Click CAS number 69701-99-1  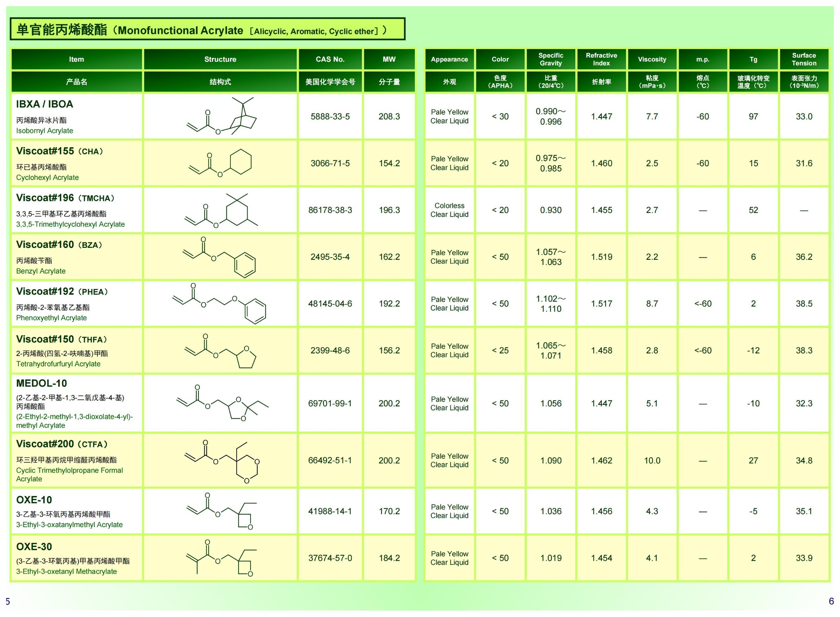coord(330,403)
